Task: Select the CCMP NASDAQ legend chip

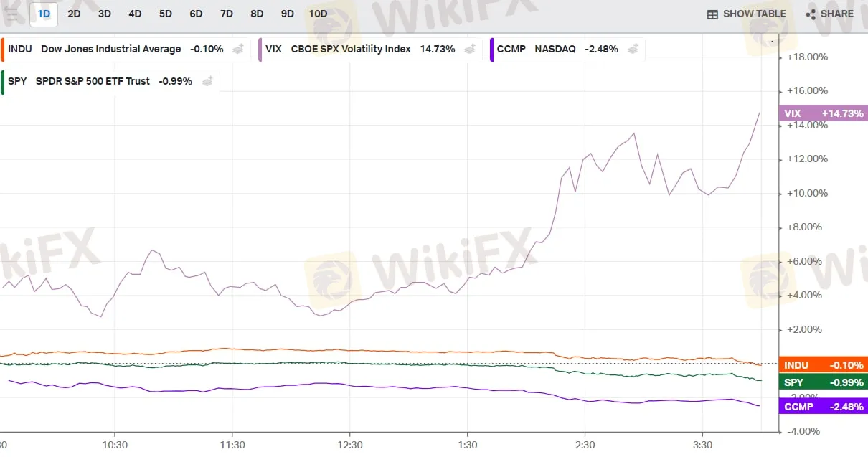Action: tap(567, 50)
